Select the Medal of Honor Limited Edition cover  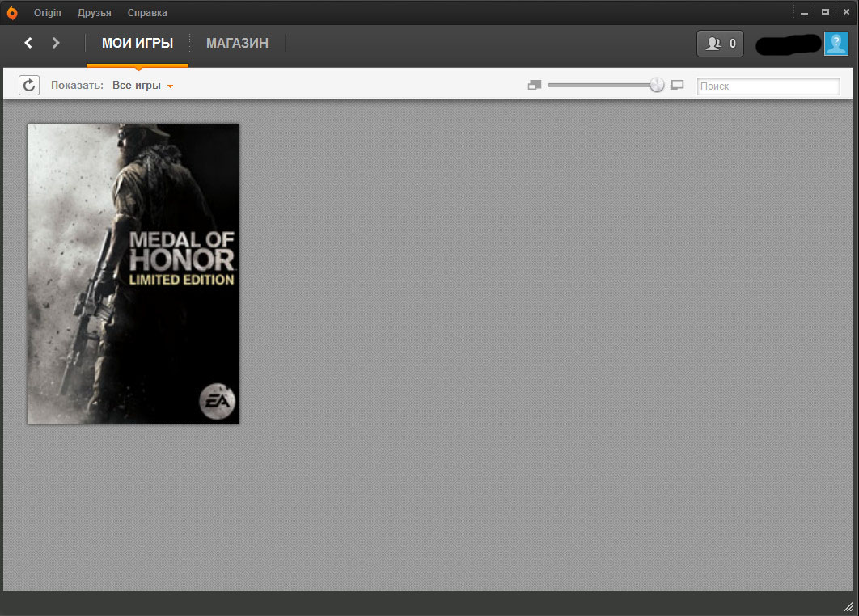point(133,274)
